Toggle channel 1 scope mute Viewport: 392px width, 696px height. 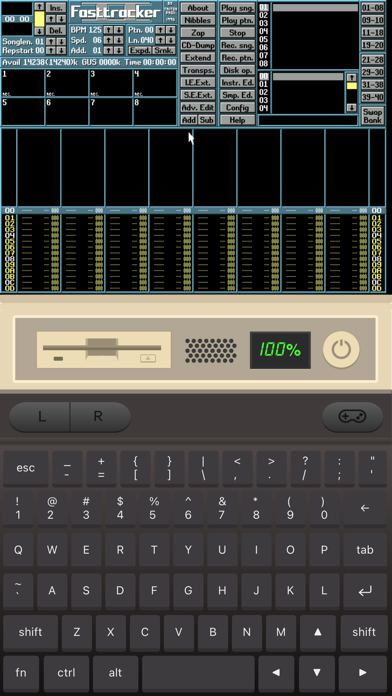pos(23,83)
